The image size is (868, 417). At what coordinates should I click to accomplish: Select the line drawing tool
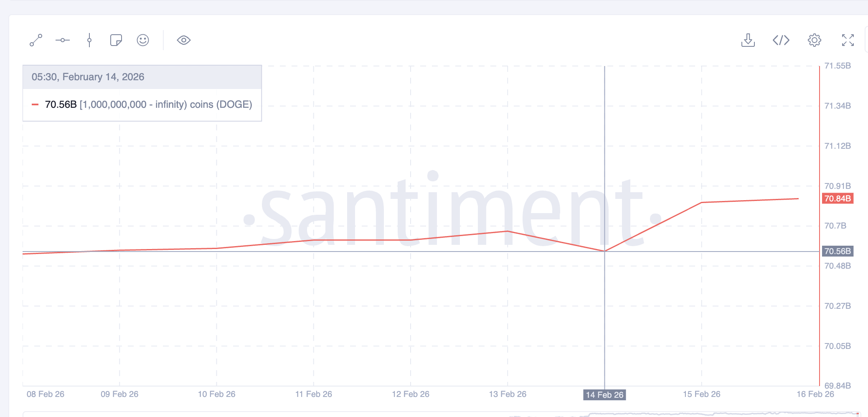pyautogui.click(x=36, y=40)
